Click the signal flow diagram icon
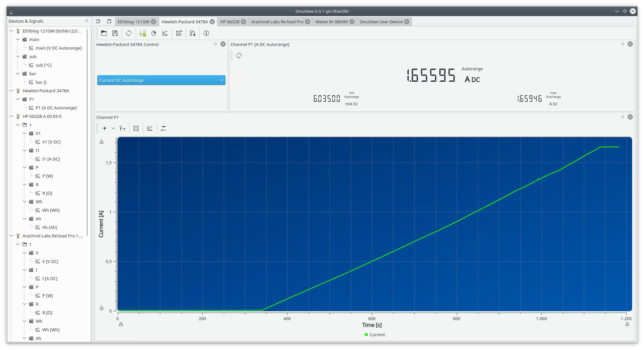The width and height of the screenshot is (644, 350). click(193, 33)
